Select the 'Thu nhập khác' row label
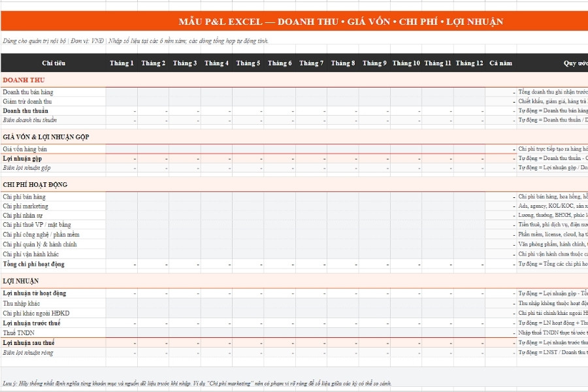The width and height of the screenshot is (588, 392). click(x=22, y=303)
